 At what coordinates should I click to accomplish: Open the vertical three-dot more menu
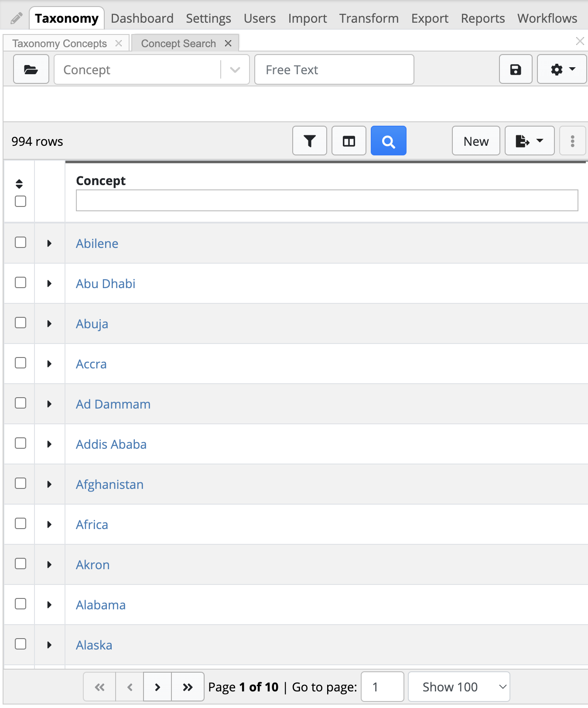572,141
